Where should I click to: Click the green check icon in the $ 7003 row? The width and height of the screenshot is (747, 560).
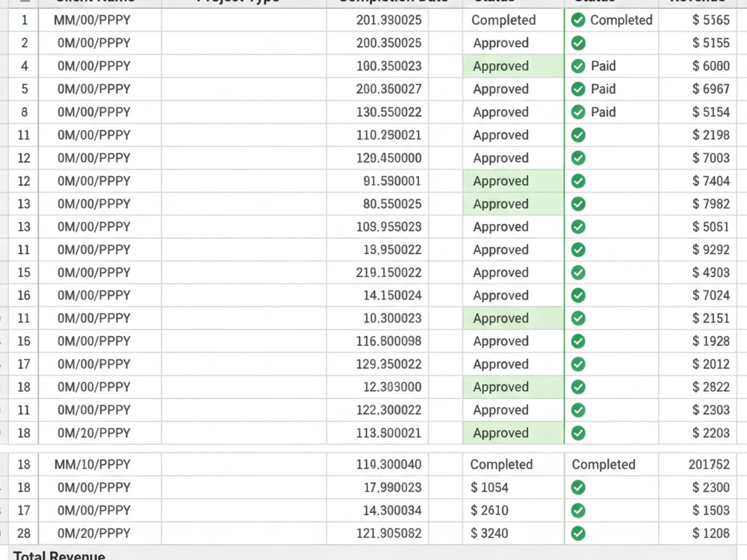tap(578, 158)
